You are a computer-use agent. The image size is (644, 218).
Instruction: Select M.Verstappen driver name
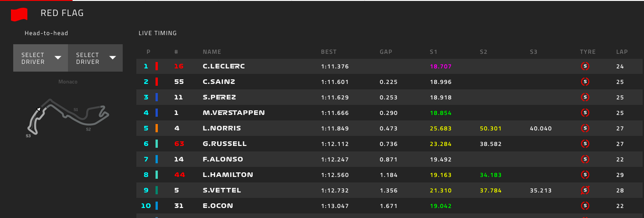(x=234, y=113)
